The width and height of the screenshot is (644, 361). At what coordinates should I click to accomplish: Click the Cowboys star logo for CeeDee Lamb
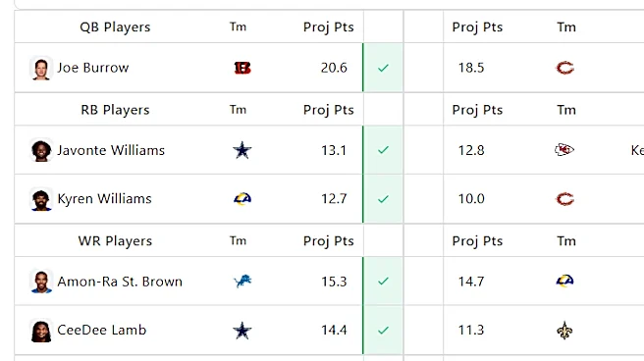coord(242,331)
